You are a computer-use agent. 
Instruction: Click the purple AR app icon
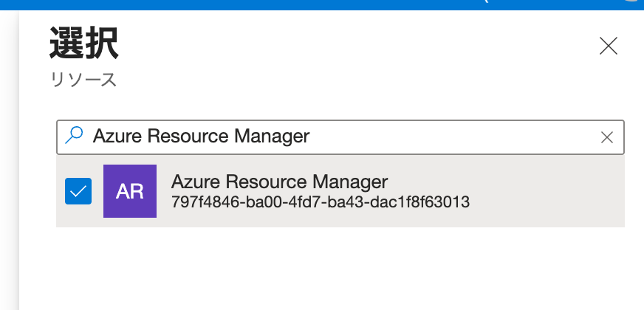point(130,191)
